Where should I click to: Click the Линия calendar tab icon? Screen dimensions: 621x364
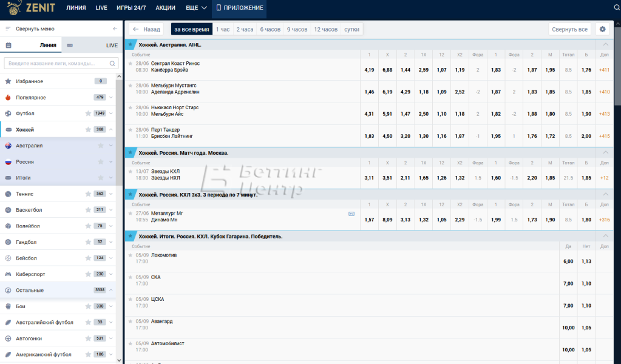pyautogui.click(x=8, y=45)
